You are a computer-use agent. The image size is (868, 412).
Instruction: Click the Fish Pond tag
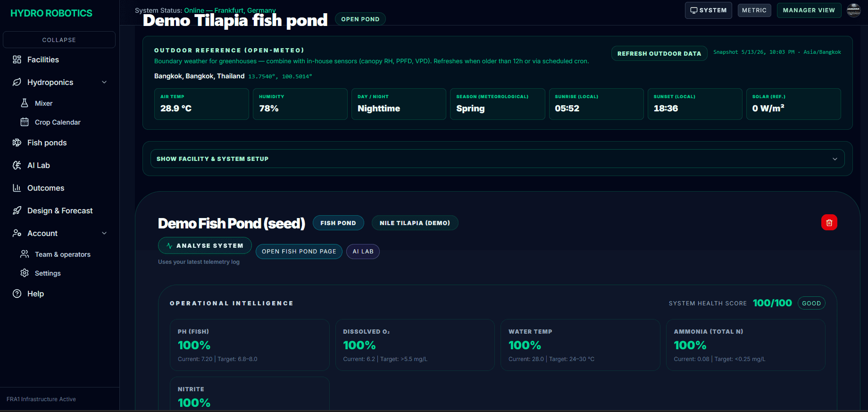pyautogui.click(x=338, y=223)
